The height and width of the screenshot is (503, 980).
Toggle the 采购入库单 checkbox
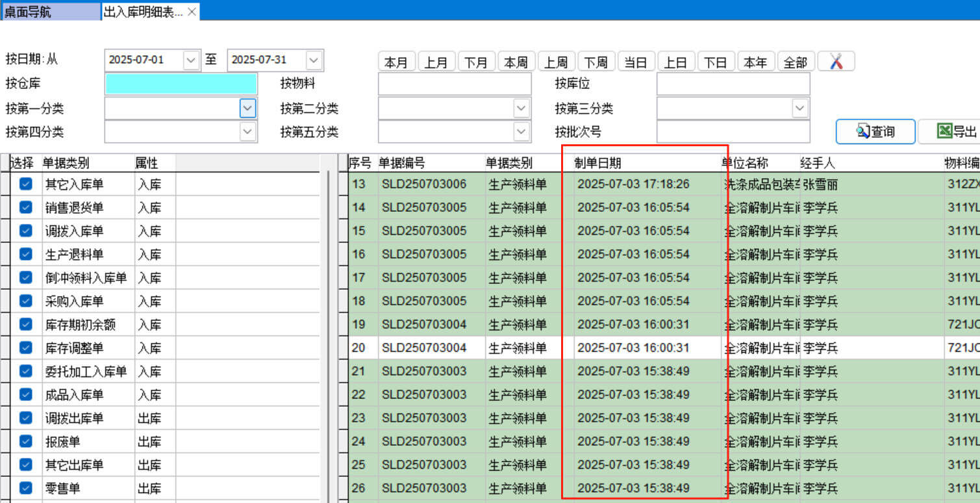26,302
